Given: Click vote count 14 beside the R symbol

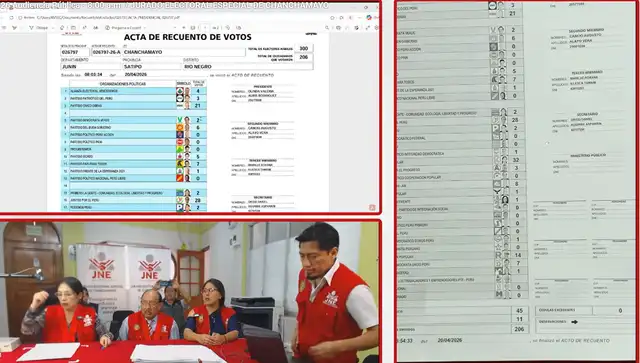Looking at the screenshot, I should coord(518,255).
